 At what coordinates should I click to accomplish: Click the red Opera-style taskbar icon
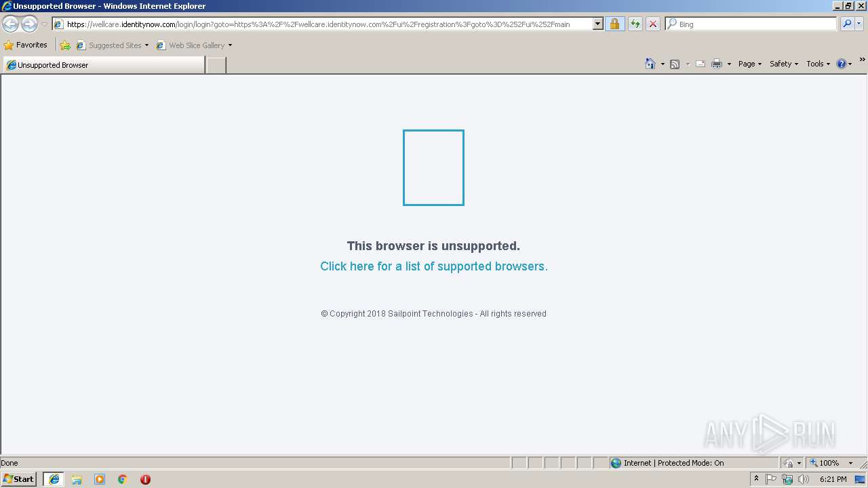pyautogui.click(x=145, y=479)
